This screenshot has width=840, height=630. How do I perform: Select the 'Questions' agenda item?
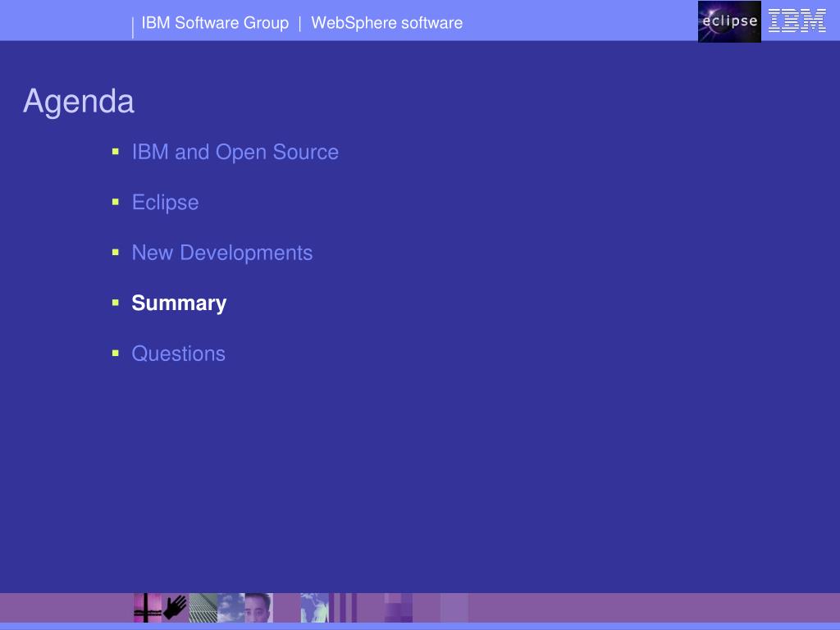tap(178, 354)
